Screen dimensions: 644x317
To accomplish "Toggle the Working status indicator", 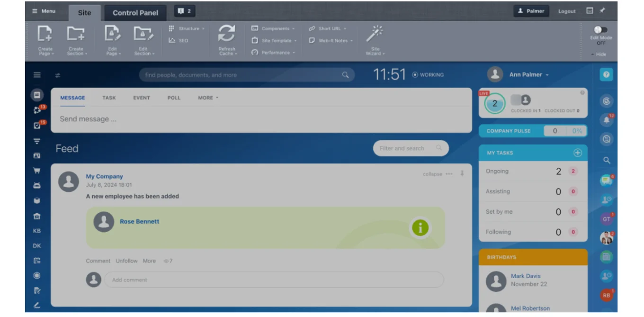I will 428,75.
